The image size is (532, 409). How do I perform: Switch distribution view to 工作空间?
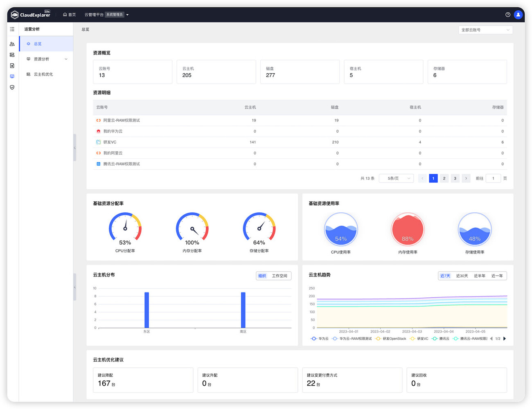point(280,276)
